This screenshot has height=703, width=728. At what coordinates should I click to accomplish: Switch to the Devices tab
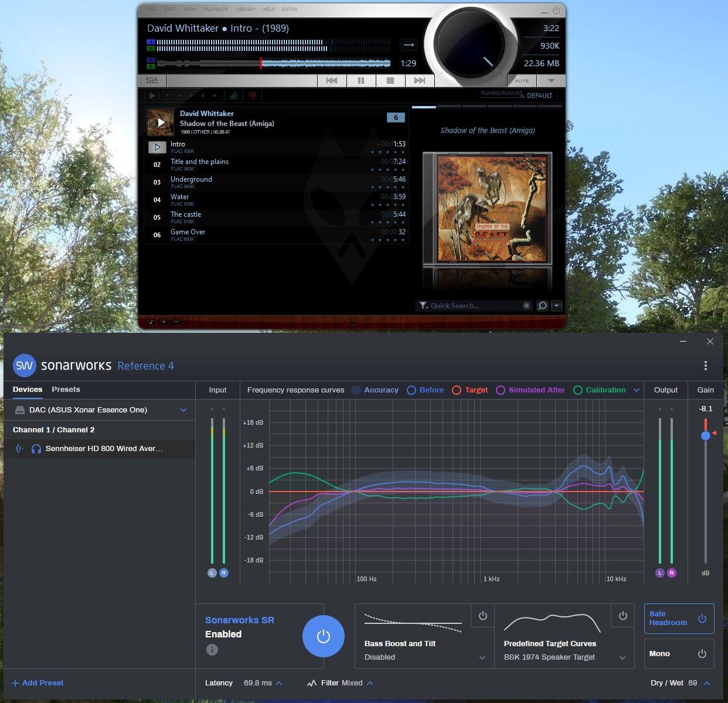pos(28,390)
